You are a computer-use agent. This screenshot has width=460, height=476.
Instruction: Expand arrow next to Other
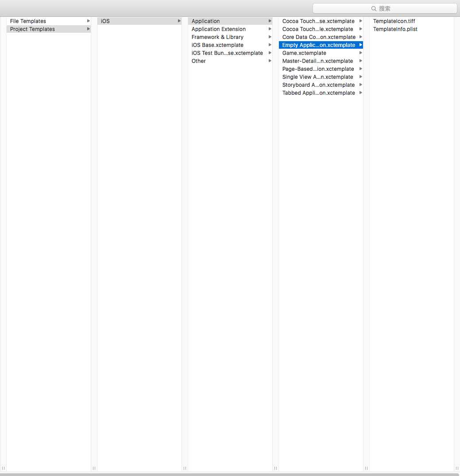(x=270, y=61)
